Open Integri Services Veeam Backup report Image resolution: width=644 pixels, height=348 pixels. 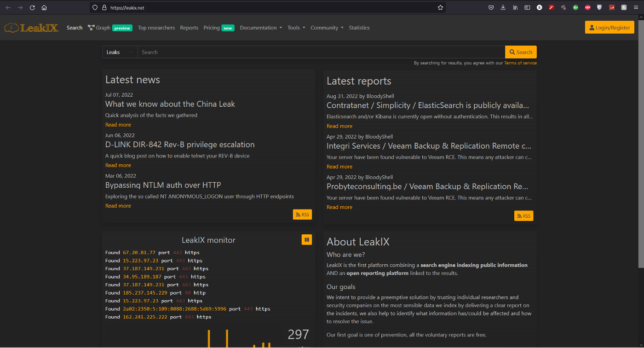pyautogui.click(x=429, y=146)
